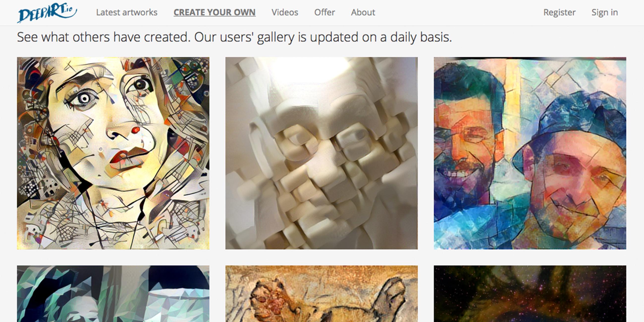Click the woman's wide-open eye in artwork
Image resolution: width=644 pixels, height=322 pixels.
click(84, 99)
